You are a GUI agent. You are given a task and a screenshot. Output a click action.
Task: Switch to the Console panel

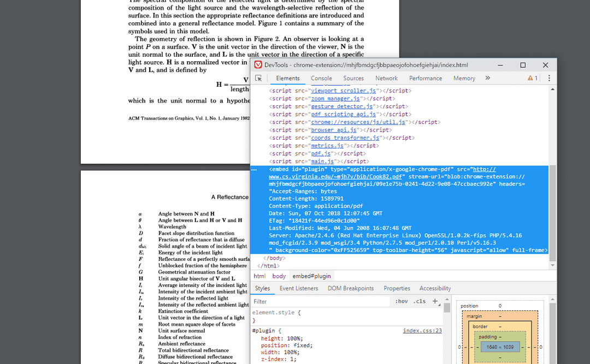321,77
